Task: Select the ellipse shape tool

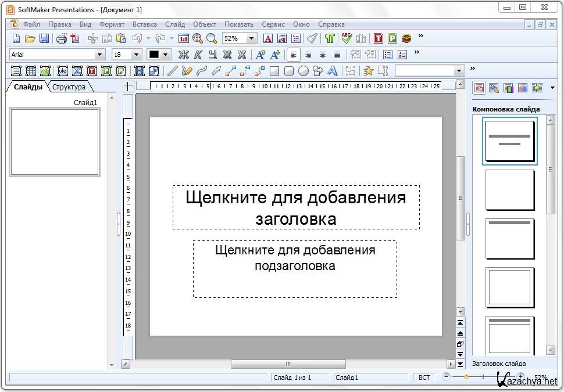Action: click(303, 71)
